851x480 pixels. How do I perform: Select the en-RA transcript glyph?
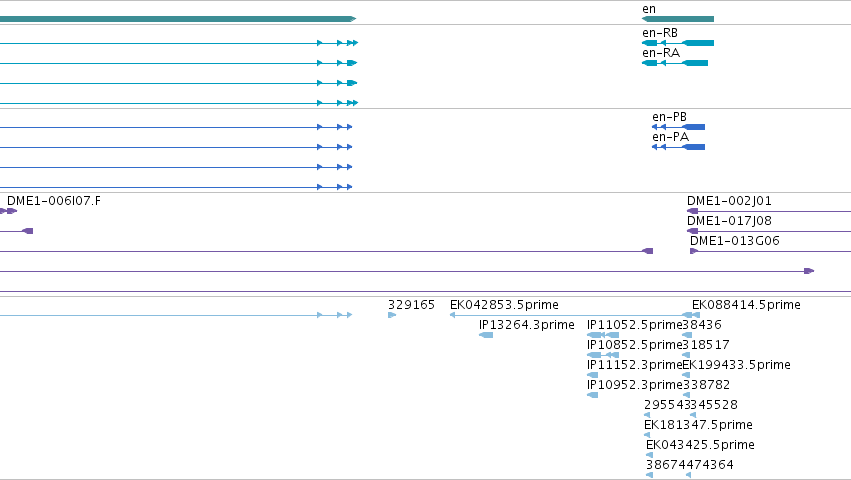tap(675, 63)
